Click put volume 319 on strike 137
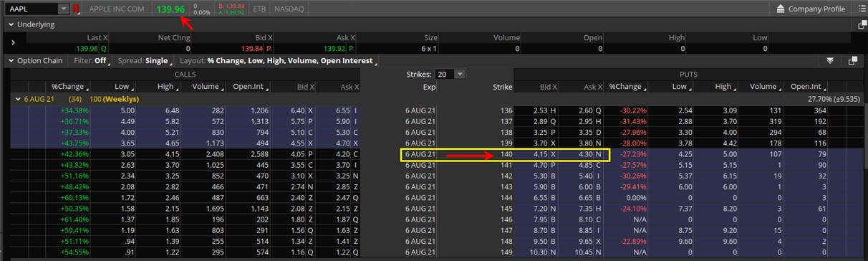 pos(776,122)
